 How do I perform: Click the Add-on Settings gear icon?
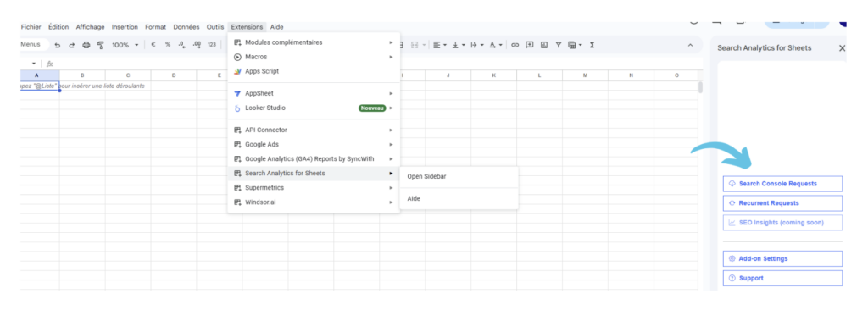point(732,258)
